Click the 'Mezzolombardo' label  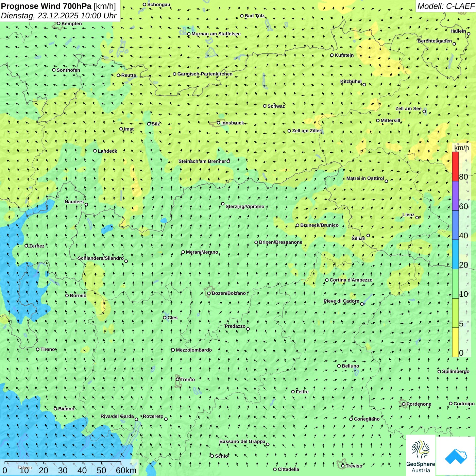(x=194, y=350)
